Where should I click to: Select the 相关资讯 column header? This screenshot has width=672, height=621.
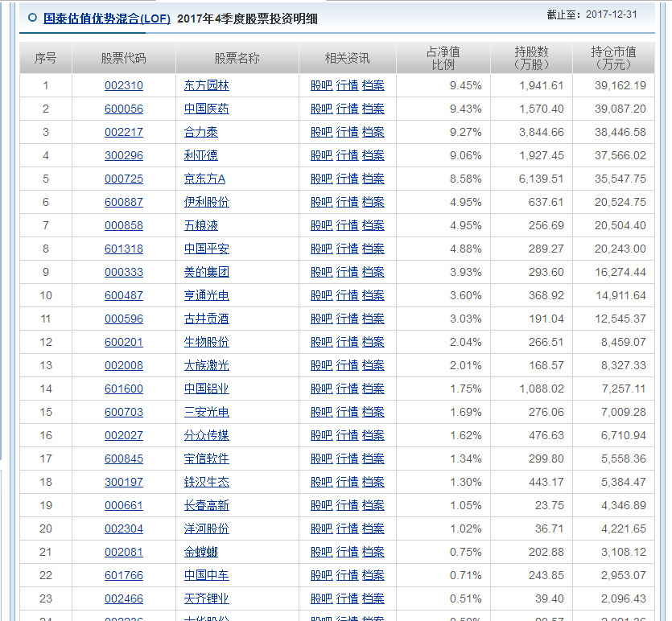(x=348, y=58)
